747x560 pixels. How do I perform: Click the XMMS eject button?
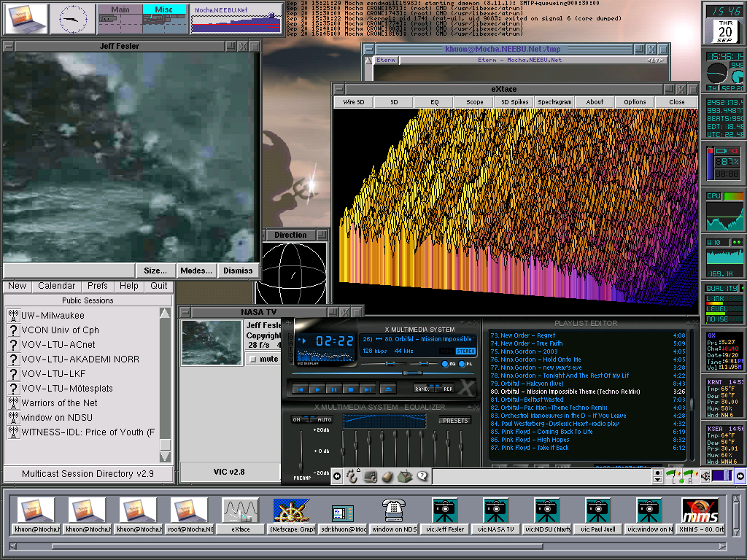pos(388,389)
